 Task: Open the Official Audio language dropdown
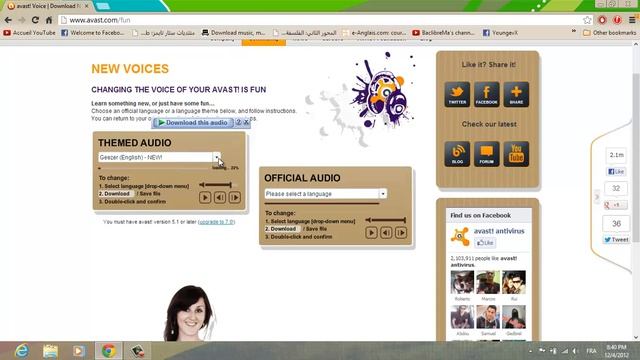click(x=383, y=194)
